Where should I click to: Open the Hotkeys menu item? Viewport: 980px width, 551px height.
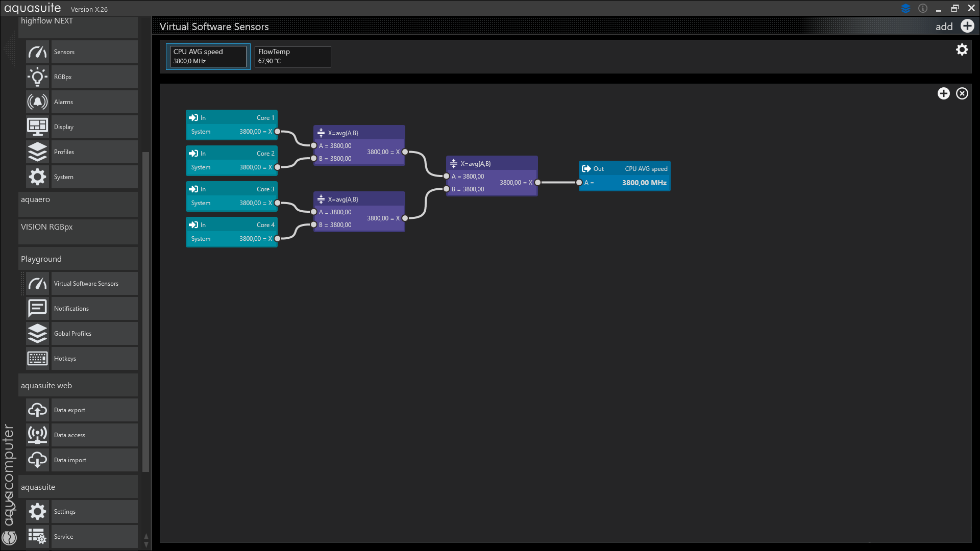click(94, 359)
